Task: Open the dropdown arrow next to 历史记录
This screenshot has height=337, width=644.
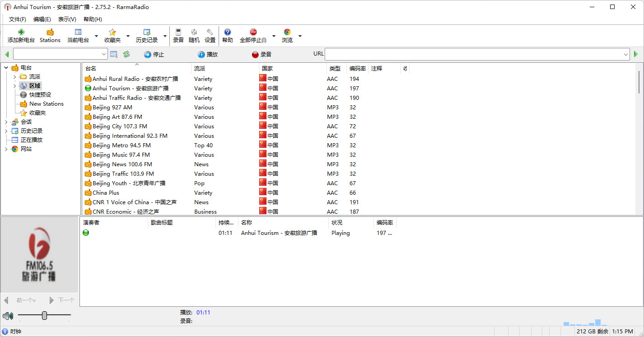Action: 165,36
